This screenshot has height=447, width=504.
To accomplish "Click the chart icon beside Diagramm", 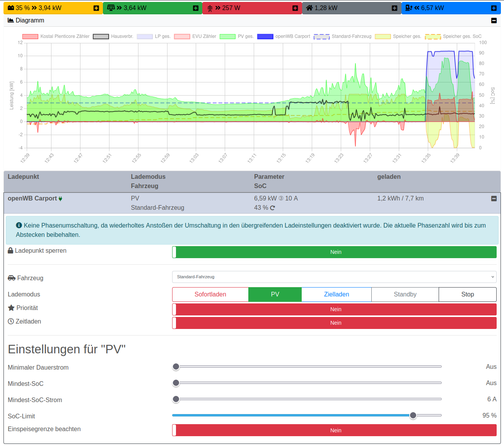I will pos(11,20).
